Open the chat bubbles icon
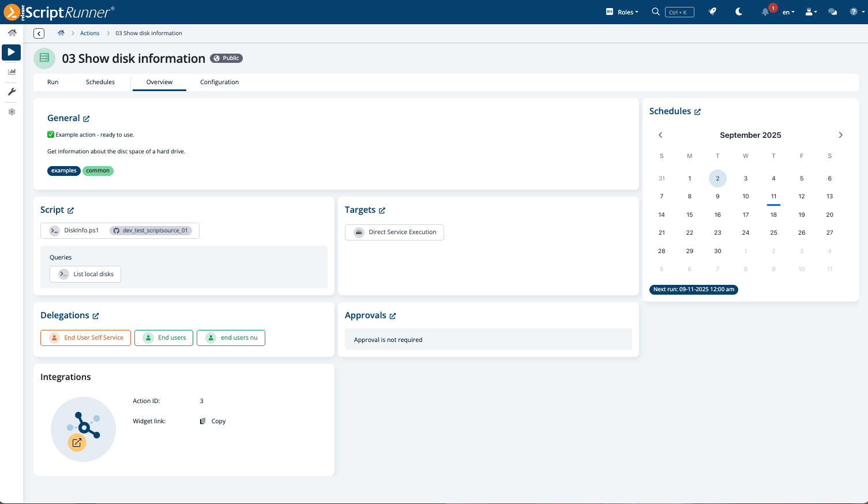This screenshot has width=868, height=504. (832, 12)
